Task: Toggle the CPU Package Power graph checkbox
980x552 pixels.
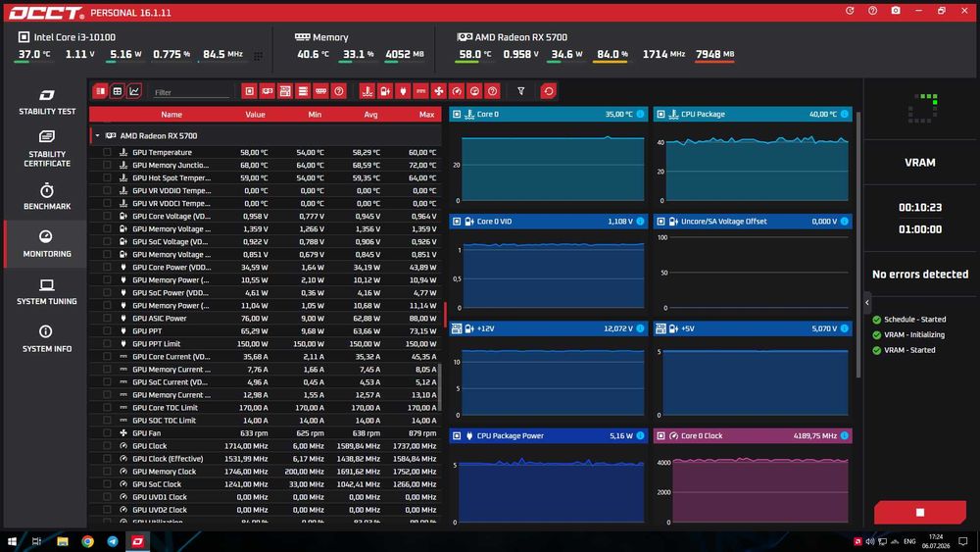Action: pos(457,435)
